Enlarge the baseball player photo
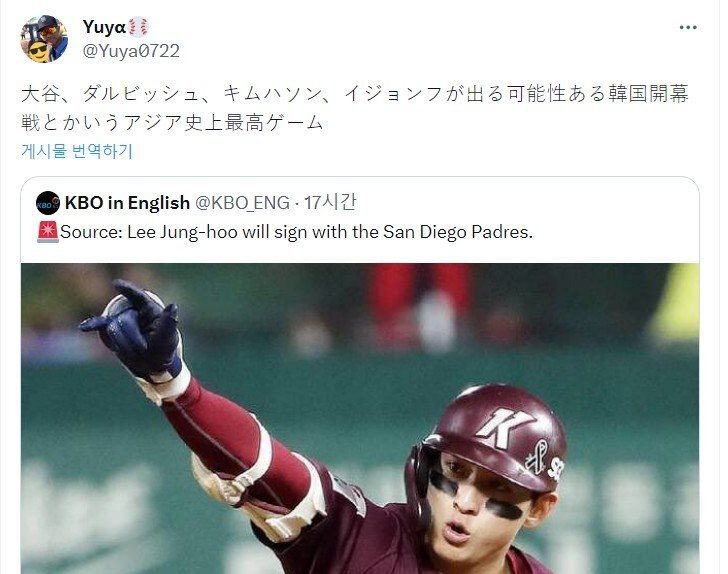This screenshot has width=728, height=574. coord(360,418)
